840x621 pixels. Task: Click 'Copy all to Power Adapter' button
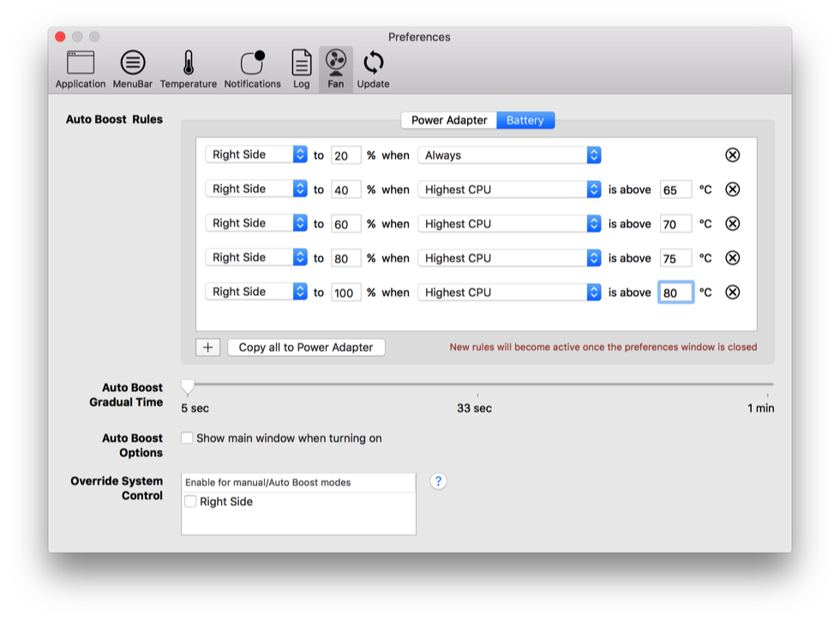pos(306,347)
